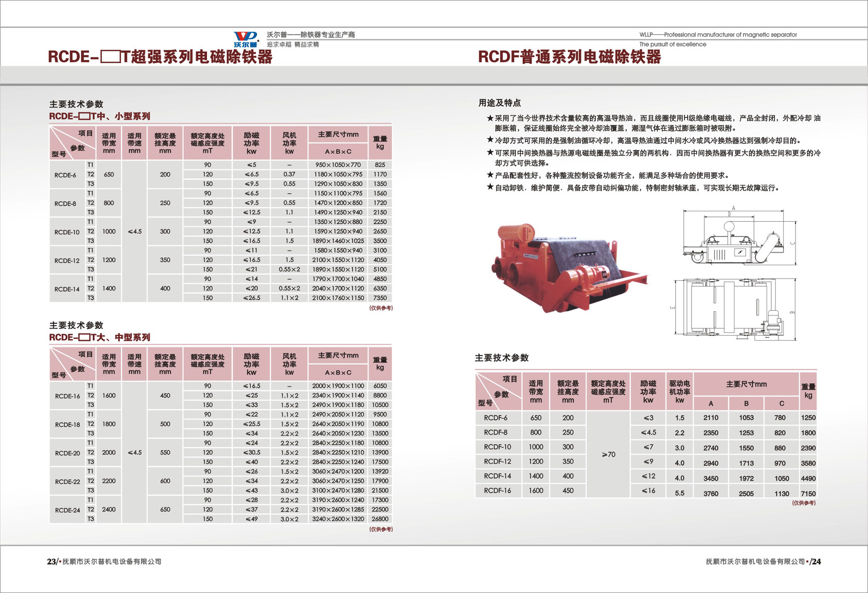
Task: Click page number 23 in the footer
Action: point(52,561)
